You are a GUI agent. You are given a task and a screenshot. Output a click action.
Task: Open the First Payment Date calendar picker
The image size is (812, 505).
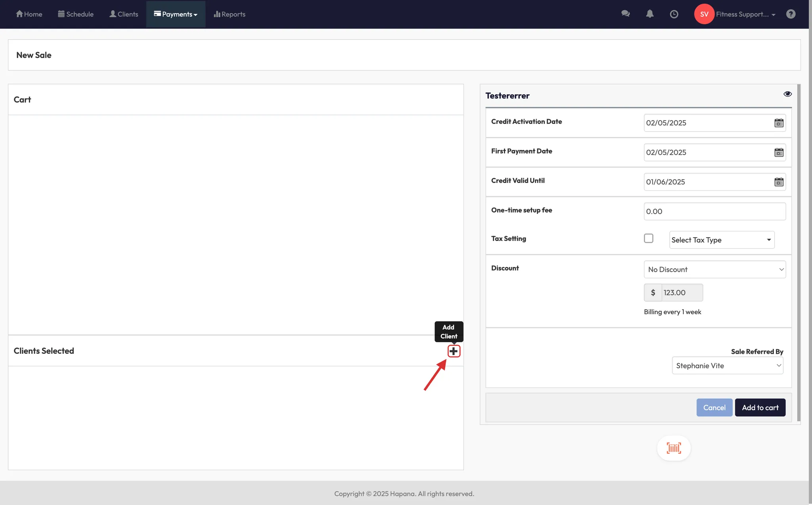(x=779, y=152)
